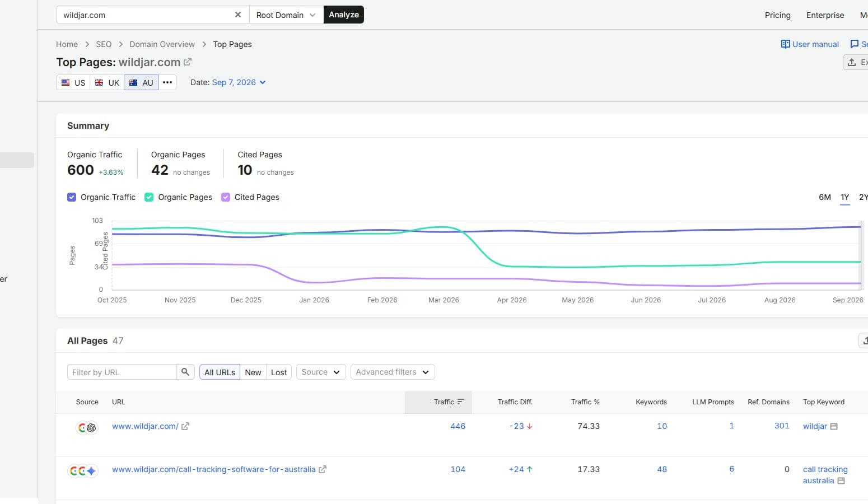Open traffic value 104

coord(458,469)
